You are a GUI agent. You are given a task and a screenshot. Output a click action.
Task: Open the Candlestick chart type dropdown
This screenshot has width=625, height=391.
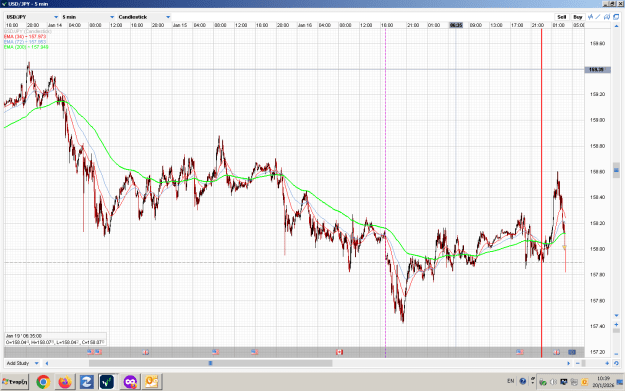pos(144,17)
